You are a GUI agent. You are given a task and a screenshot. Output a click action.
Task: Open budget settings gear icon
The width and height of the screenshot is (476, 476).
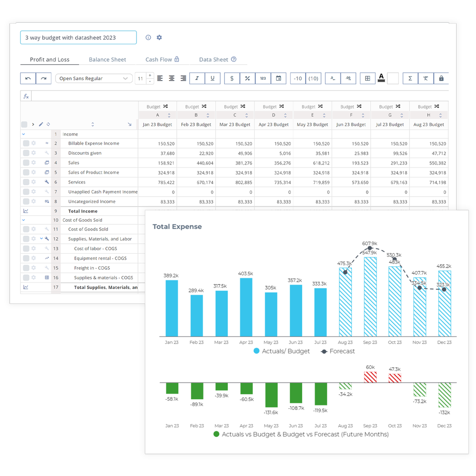click(159, 37)
